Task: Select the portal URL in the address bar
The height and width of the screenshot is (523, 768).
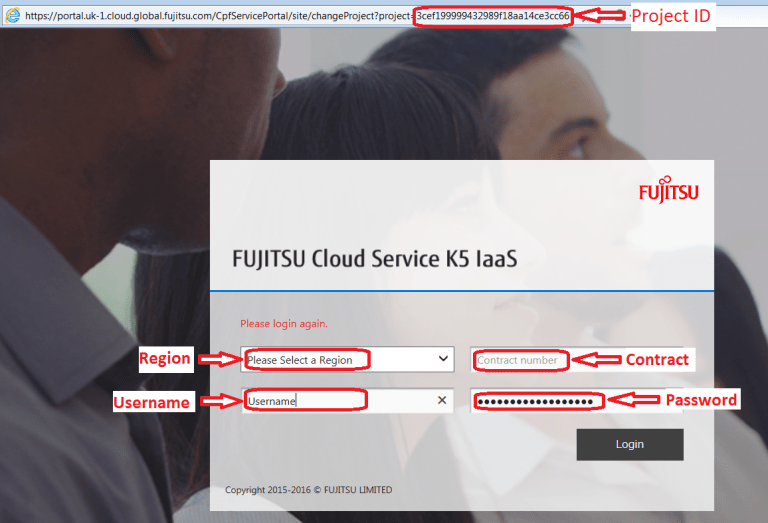Action: pos(297,16)
